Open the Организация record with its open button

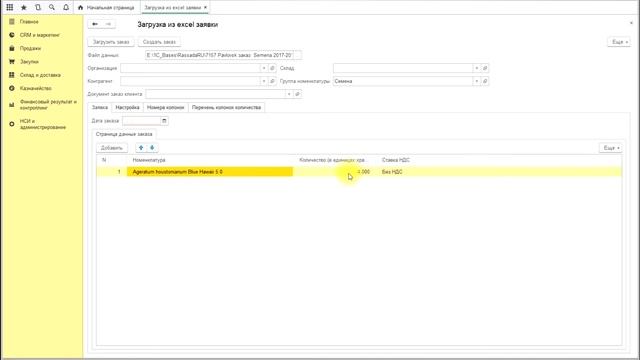[x=273, y=68]
